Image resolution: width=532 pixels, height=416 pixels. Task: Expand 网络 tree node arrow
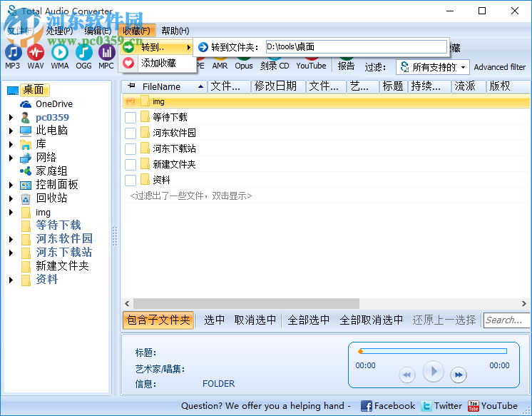tap(11, 158)
